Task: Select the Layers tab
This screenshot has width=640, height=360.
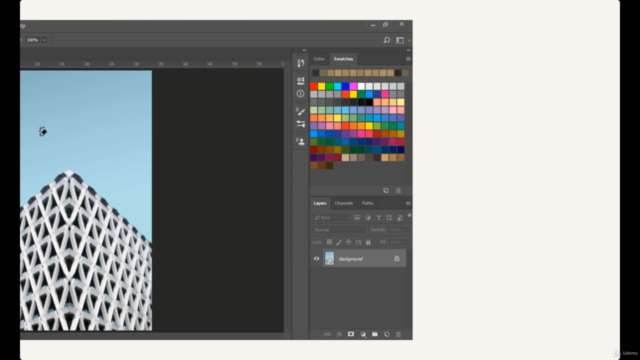Action: tap(320, 203)
